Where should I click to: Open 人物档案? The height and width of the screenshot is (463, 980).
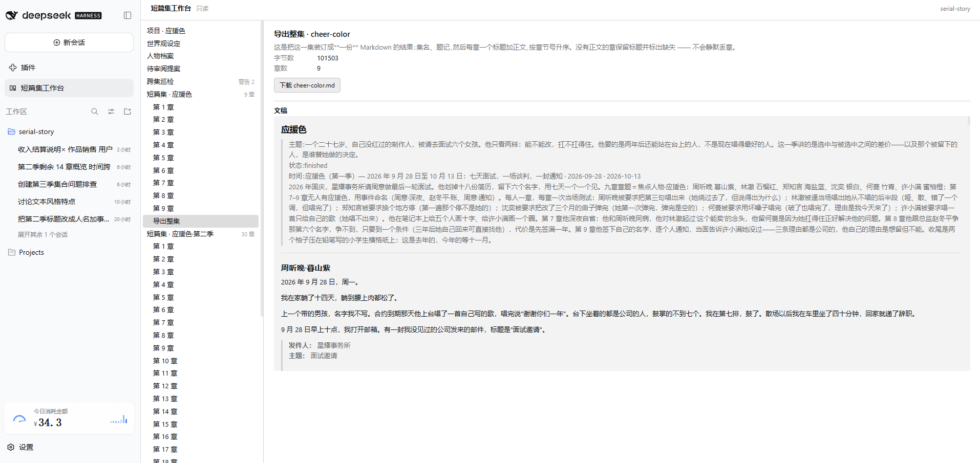pyautogui.click(x=201, y=56)
